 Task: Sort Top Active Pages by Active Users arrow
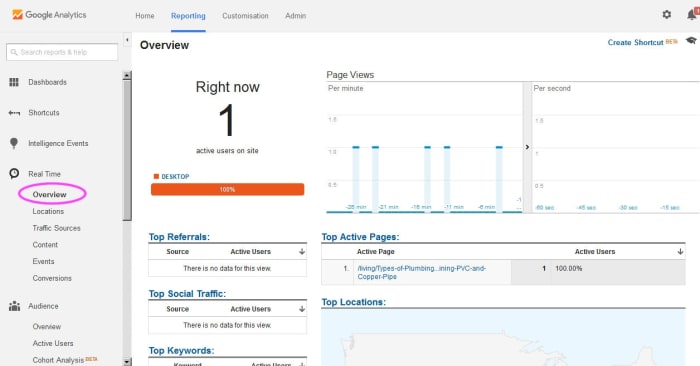(680, 252)
